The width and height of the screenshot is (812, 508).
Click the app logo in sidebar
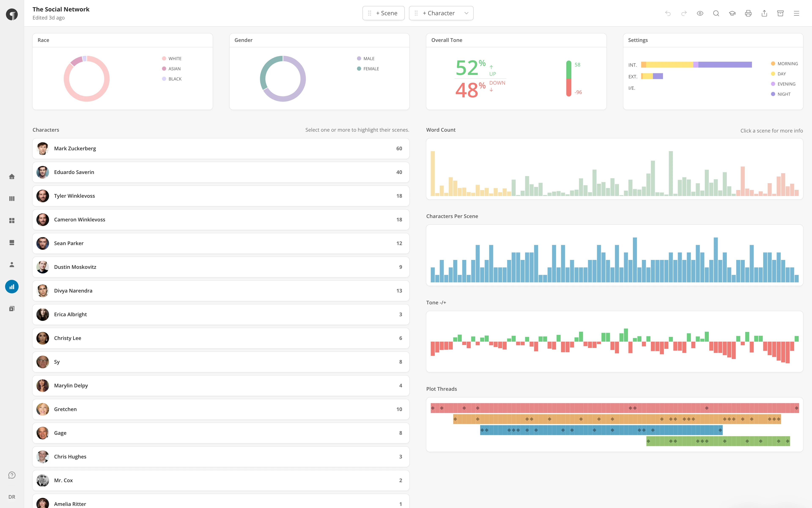pyautogui.click(x=12, y=14)
